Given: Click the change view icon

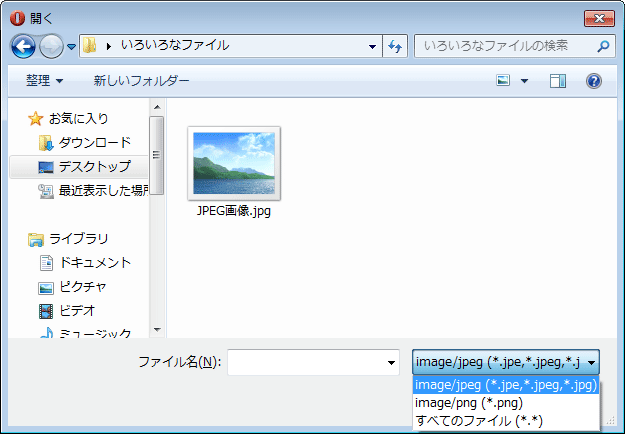Looking at the screenshot, I should pyautogui.click(x=504, y=81).
